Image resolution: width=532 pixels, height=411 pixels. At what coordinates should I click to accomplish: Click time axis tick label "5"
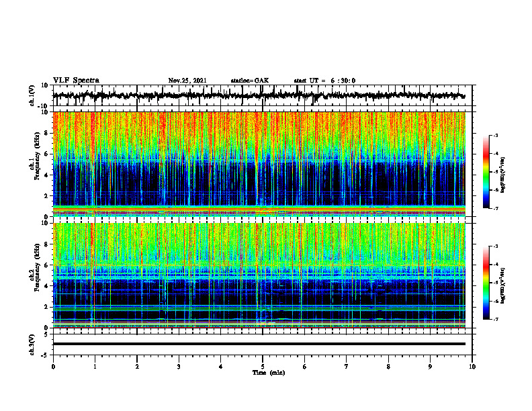pyautogui.click(x=263, y=367)
